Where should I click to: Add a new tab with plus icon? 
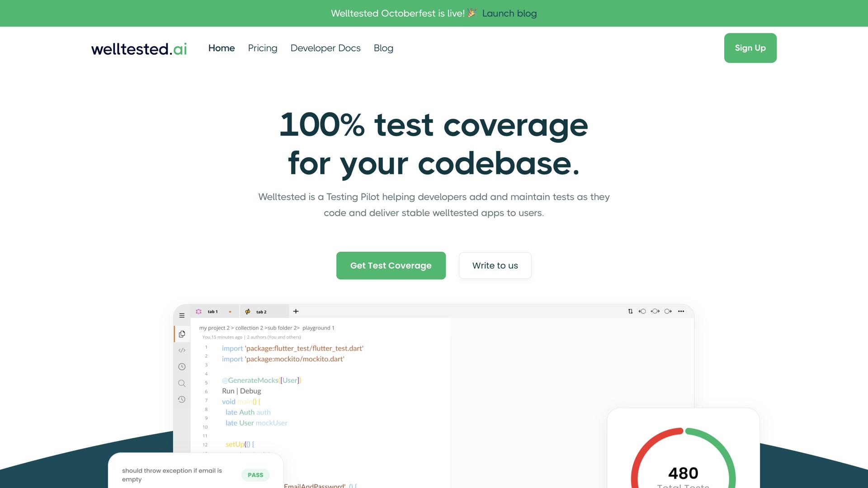click(296, 311)
